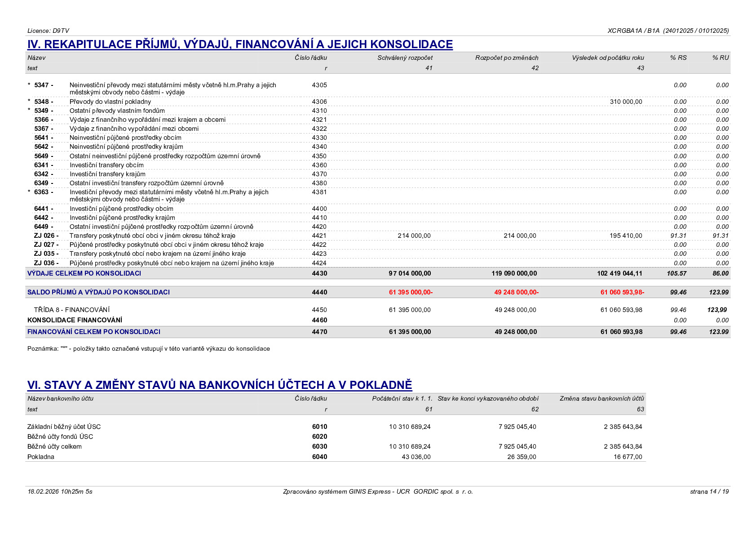756x535 pixels.
Task: Click bank account row number 6030
Action: click(319, 446)
